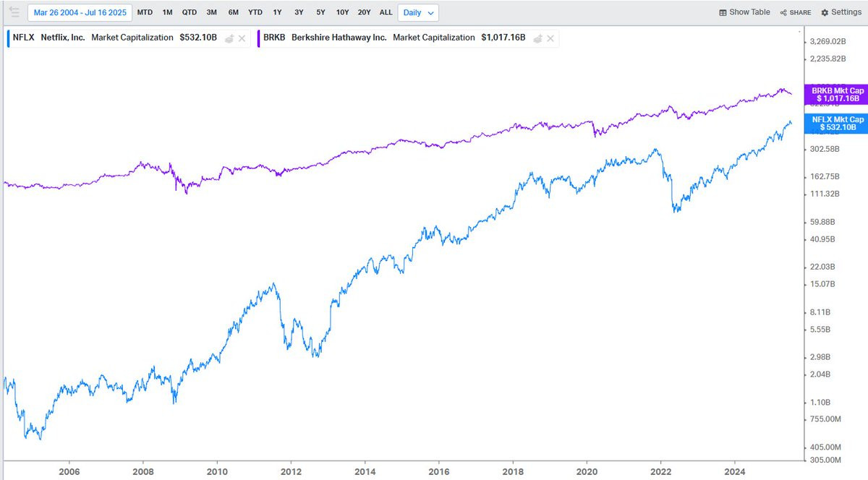
Task: Click the $1,017.16B value in legend
Action: tap(505, 38)
